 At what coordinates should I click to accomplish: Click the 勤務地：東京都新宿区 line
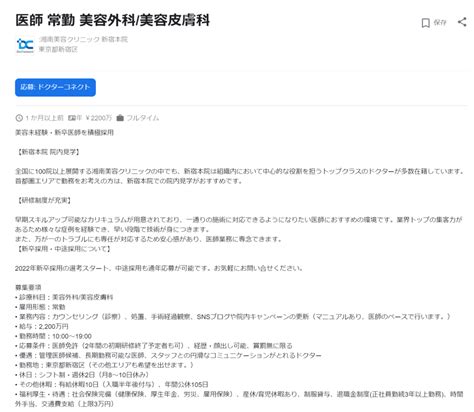(104, 365)
